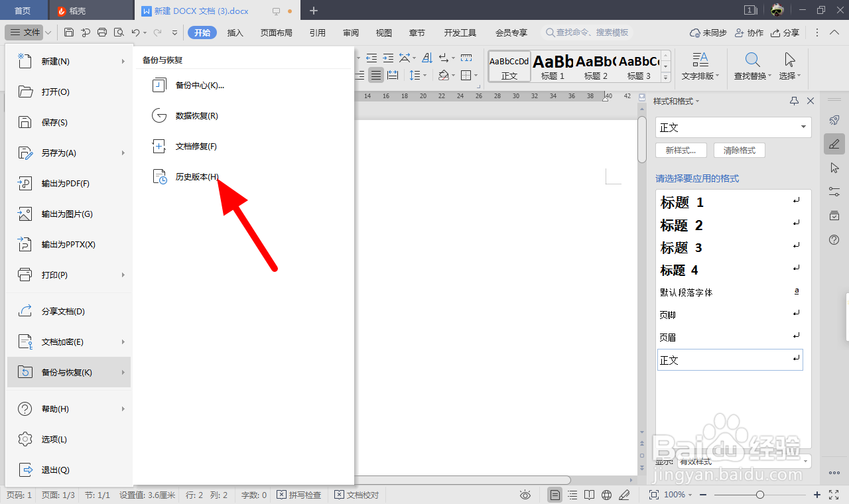Click Save (保存) in file menu
The height and width of the screenshot is (504, 849).
pyautogui.click(x=69, y=123)
